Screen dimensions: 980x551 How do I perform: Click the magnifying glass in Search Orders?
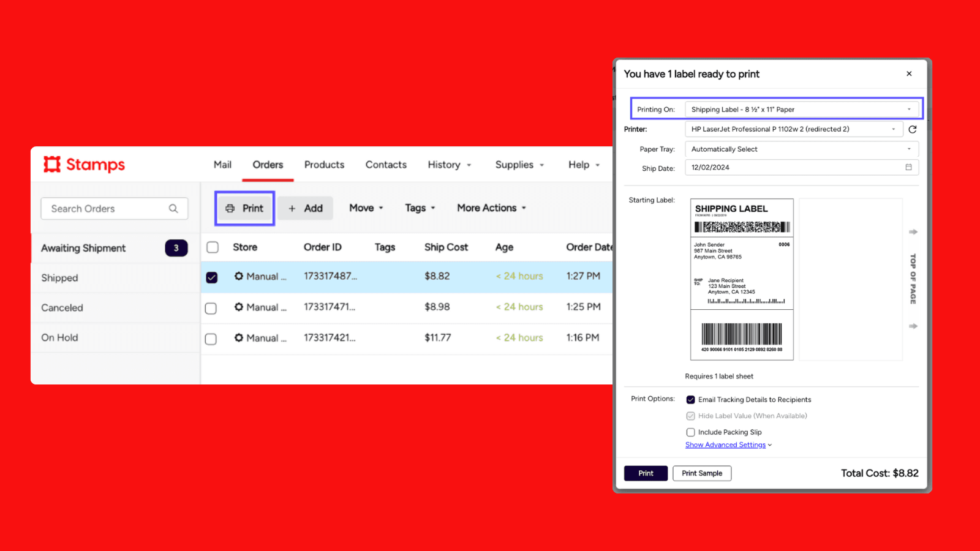tap(174, 208)
